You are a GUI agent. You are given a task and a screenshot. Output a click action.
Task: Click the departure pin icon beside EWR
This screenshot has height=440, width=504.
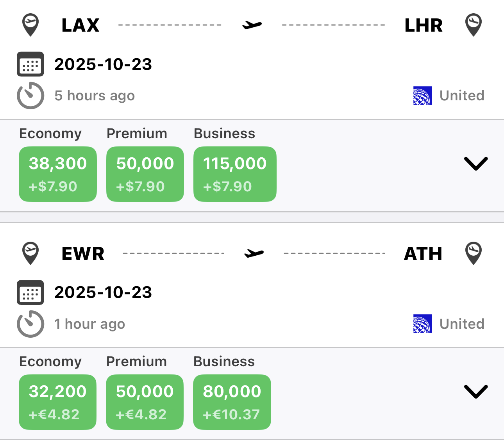30,253
